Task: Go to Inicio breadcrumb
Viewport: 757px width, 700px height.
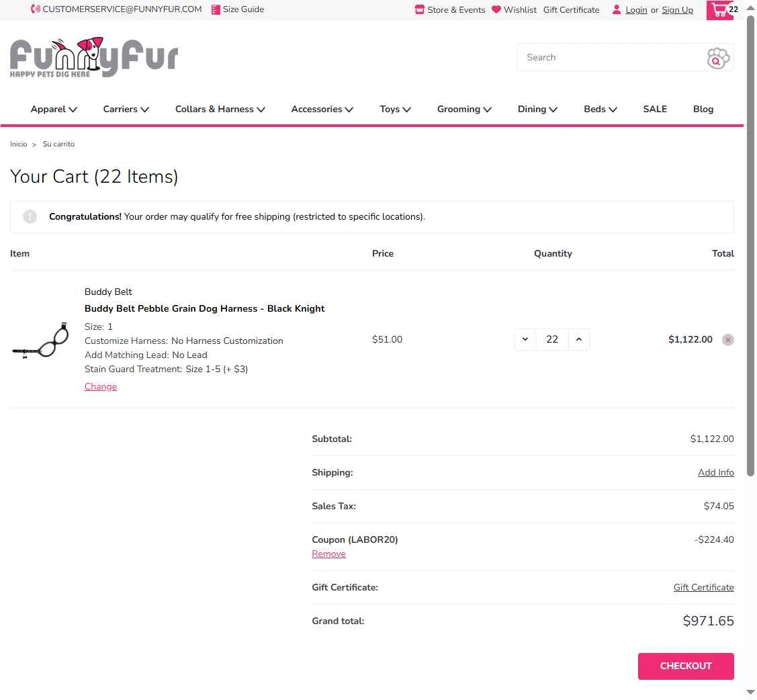Action: click(18, 144)
